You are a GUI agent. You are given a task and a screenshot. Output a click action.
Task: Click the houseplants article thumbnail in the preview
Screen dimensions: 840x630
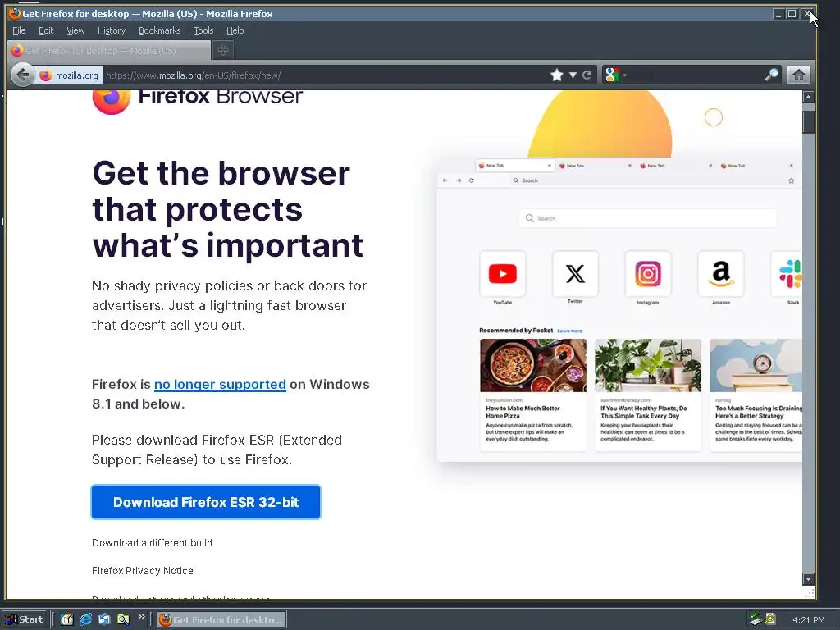tap(648, 365)
